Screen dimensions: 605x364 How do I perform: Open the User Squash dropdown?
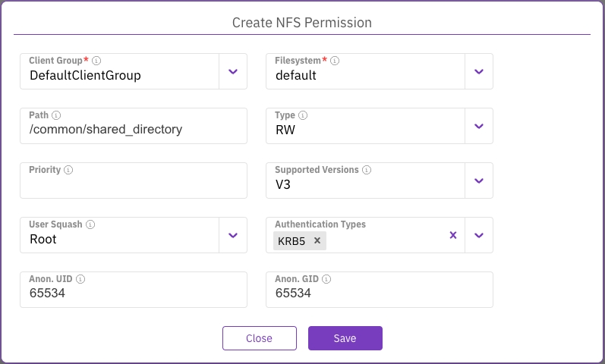point(233,235)
